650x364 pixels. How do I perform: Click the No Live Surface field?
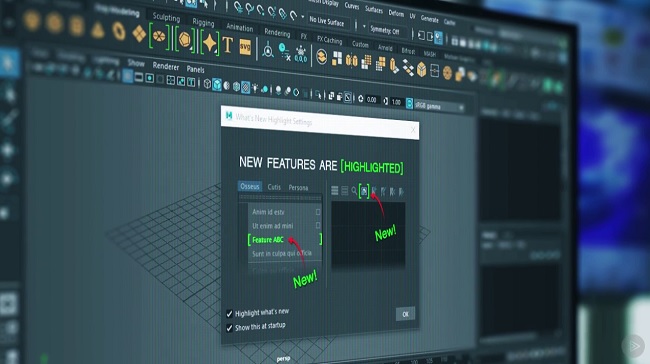pyautogui.click(x=330, y=22)
